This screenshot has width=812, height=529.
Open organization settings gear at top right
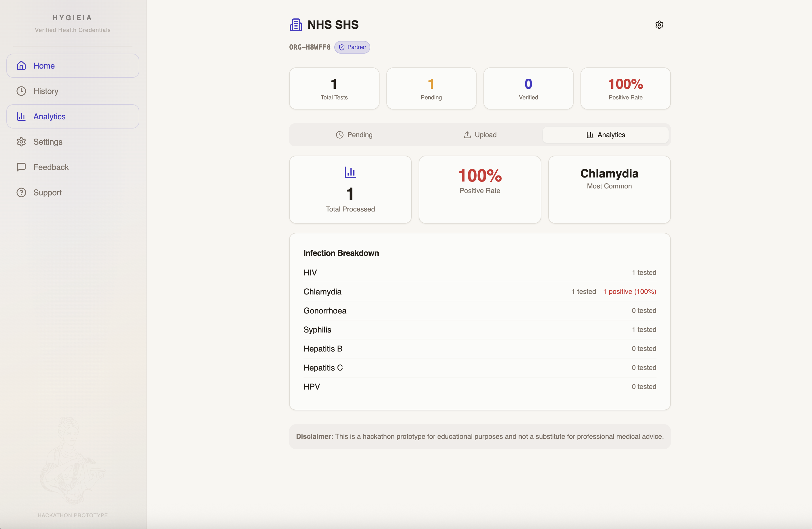tap(659, 25)
